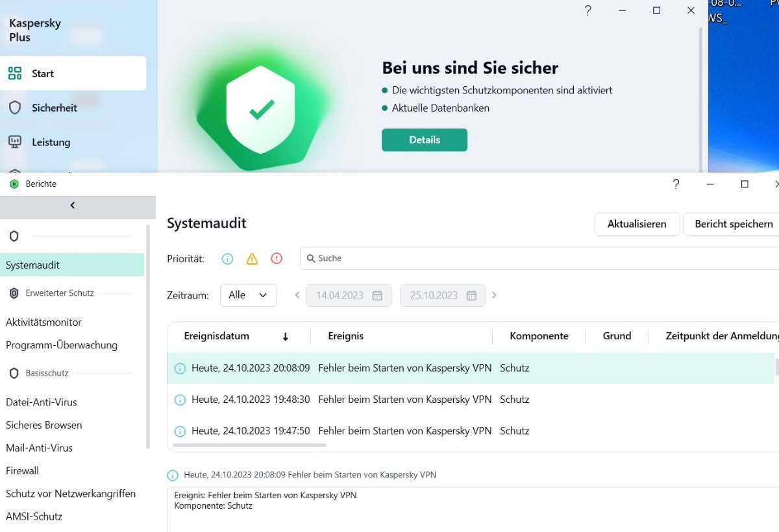Screen dimensions: 779x532
Task: Open the Schutz vor Netzwerkangriffen report
Action: (x=71, y=494)
